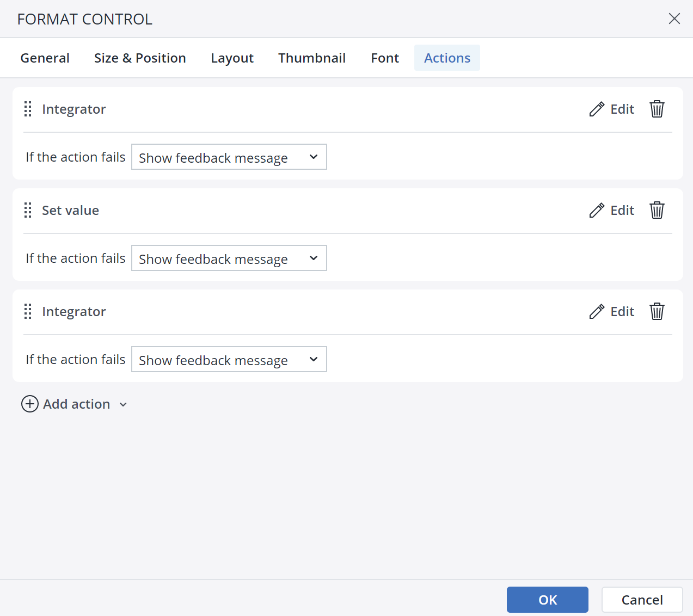Select the Actions tab

447,58
